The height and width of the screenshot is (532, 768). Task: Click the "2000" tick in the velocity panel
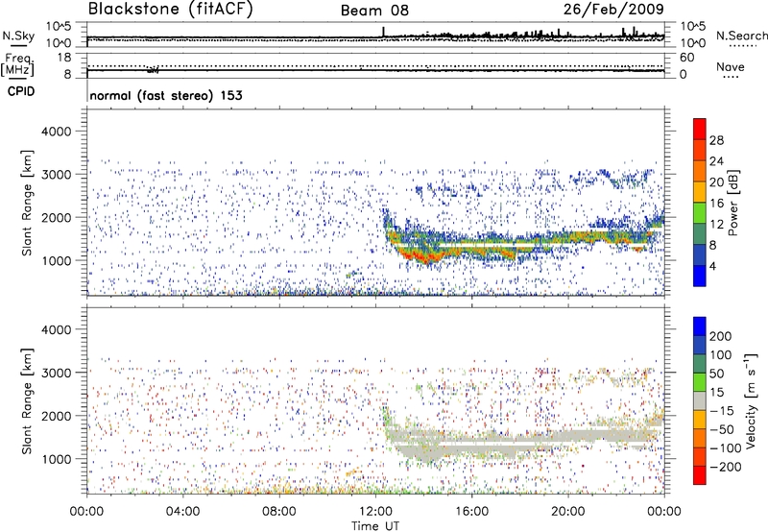(57, 416)
